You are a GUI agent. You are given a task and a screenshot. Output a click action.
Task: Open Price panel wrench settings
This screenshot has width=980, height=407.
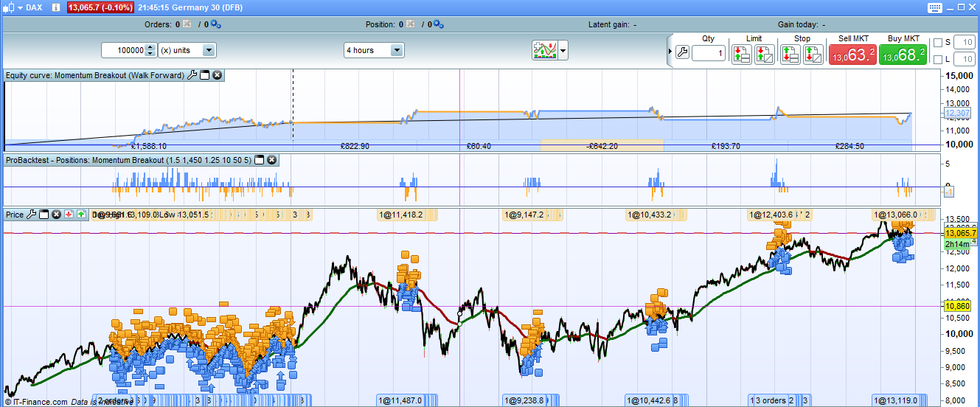(32, 215)
